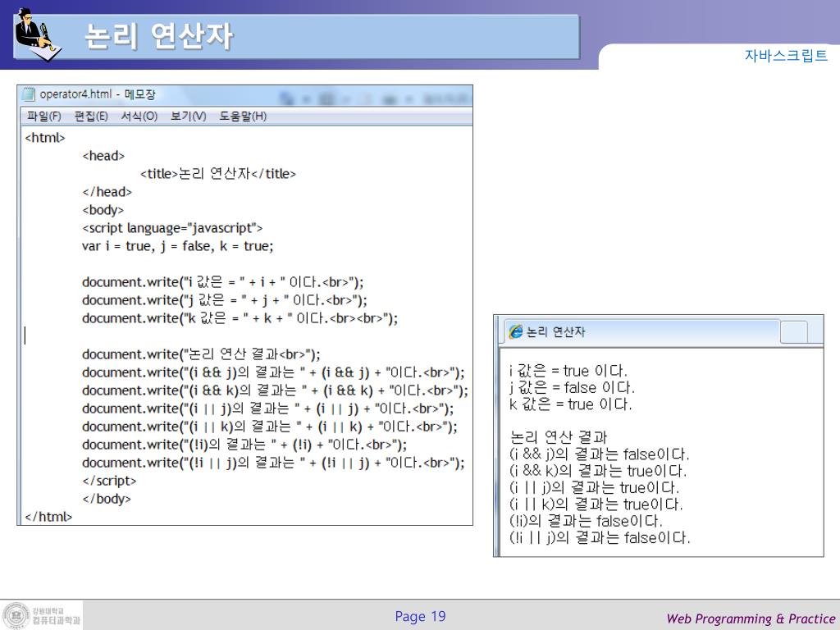Viewport: 840px width, 630px height.
Task: Click the line 'var i = true, j = false, k = true;'
Action: click(x=177, y=246)
